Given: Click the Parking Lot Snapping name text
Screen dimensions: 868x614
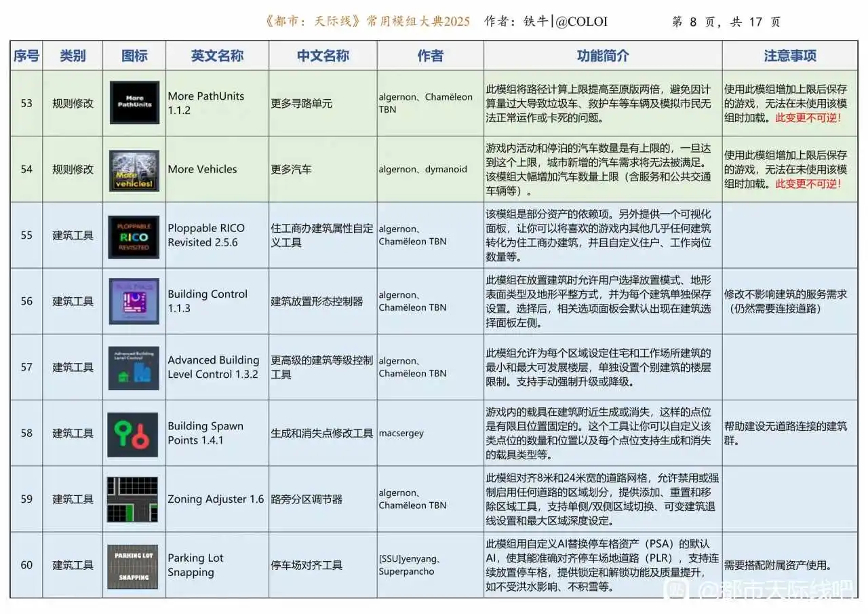Looking at the screenshot, I should [x=195, y=565].
